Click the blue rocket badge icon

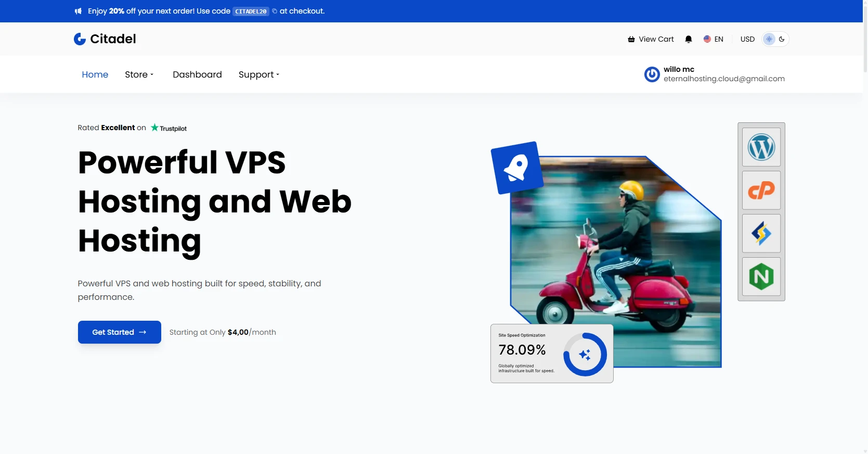click(x=517, y=168)
